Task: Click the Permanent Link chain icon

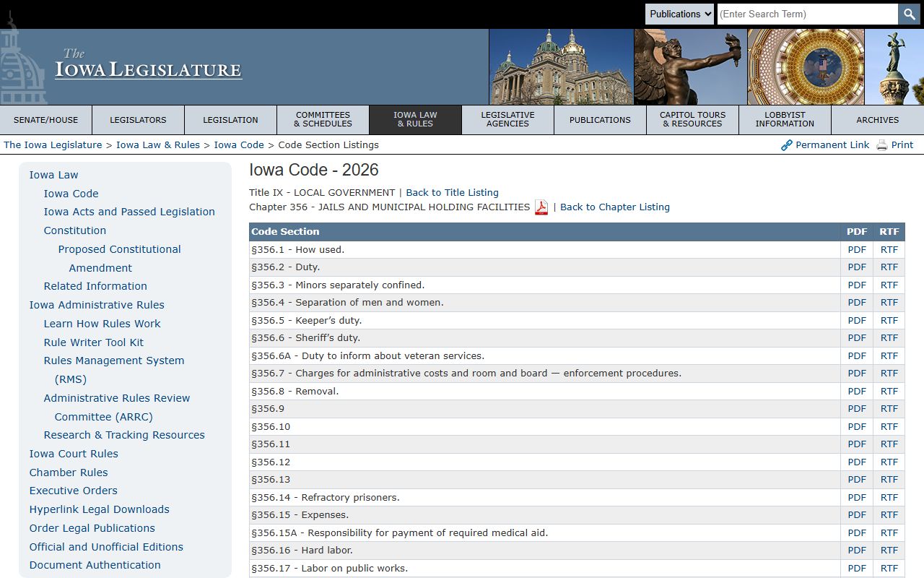Action: tap(787, 145)
